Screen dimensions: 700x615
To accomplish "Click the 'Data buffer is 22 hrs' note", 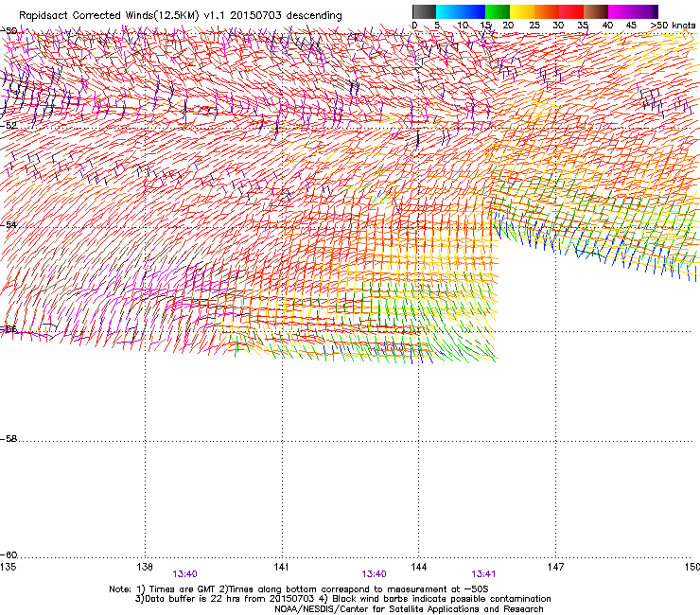I will (x=194, y=599).
